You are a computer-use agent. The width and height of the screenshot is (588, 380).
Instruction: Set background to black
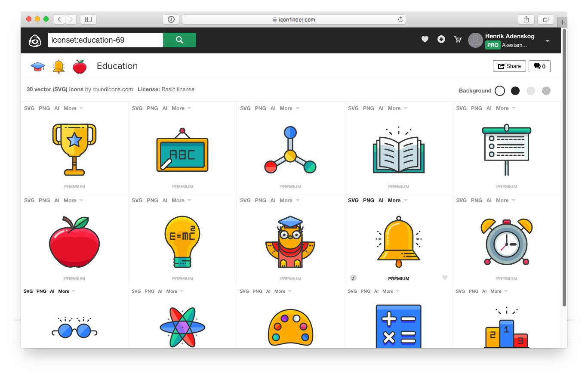pos(515,91)
